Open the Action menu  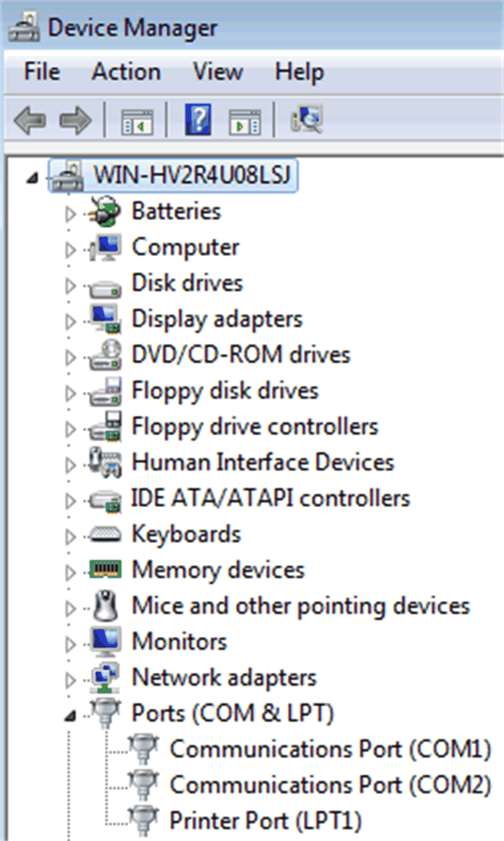click(126, 71)
